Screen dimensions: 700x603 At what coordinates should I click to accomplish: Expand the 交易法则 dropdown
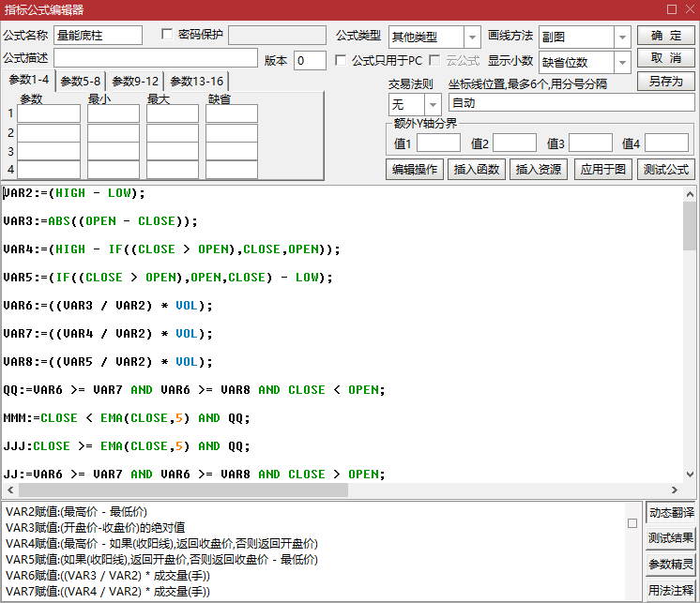click(x=433, y=105)
